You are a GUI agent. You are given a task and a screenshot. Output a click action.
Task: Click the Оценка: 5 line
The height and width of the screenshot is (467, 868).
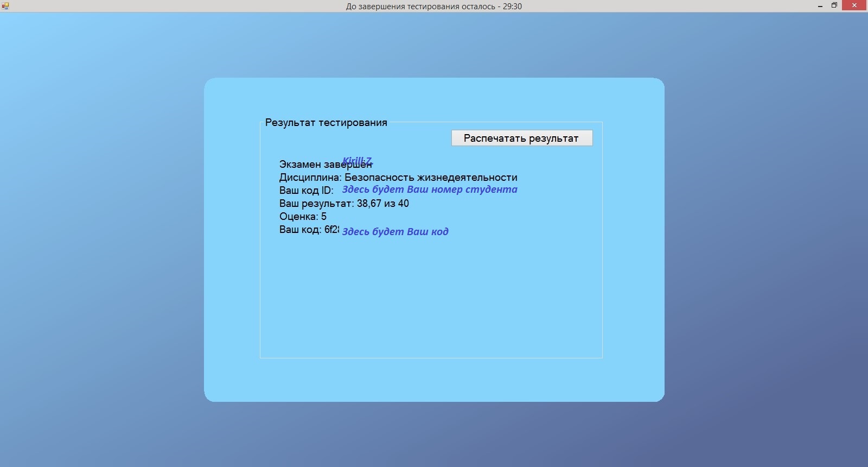click(303, 217)
